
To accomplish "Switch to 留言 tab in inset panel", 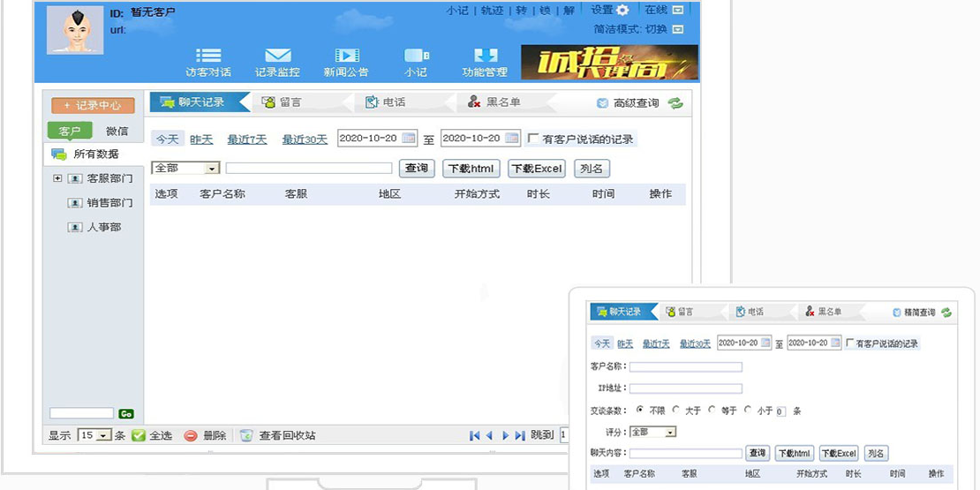I will point(685,312).
